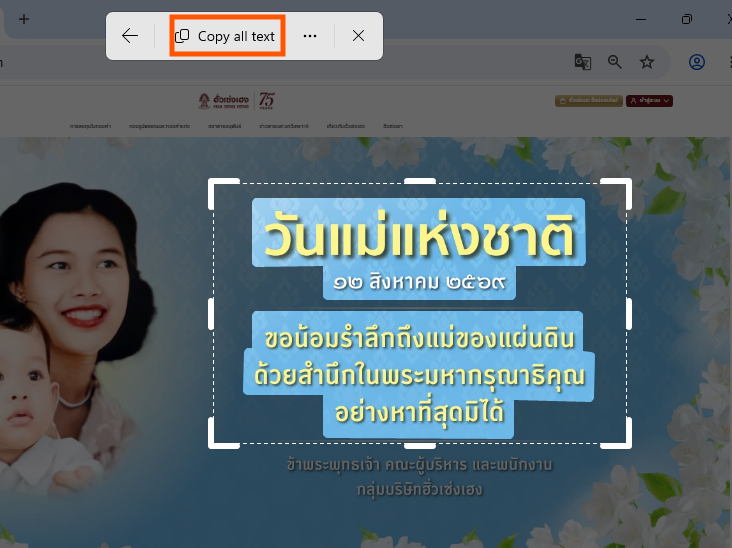Click the Copy all text button
The width and height of the screenshot is (732, 548).
pos(227,36)
